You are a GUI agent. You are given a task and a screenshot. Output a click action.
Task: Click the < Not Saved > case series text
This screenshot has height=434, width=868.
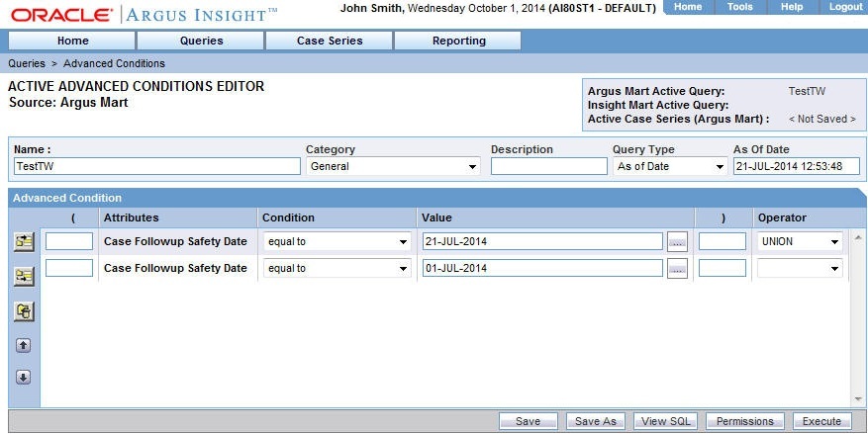(x=822, y=119)
